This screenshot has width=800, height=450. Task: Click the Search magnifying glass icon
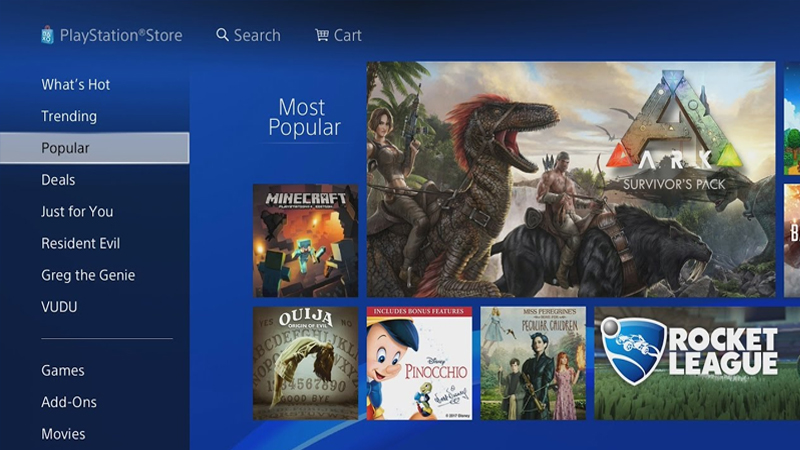pyautogui.click(x=222, y=35)
